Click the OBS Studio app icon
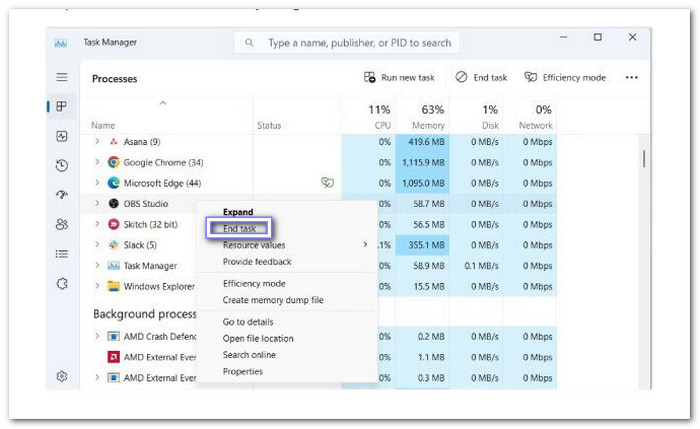Image resolution: width=700 pixels, height=429 pixels. (114, 204)
